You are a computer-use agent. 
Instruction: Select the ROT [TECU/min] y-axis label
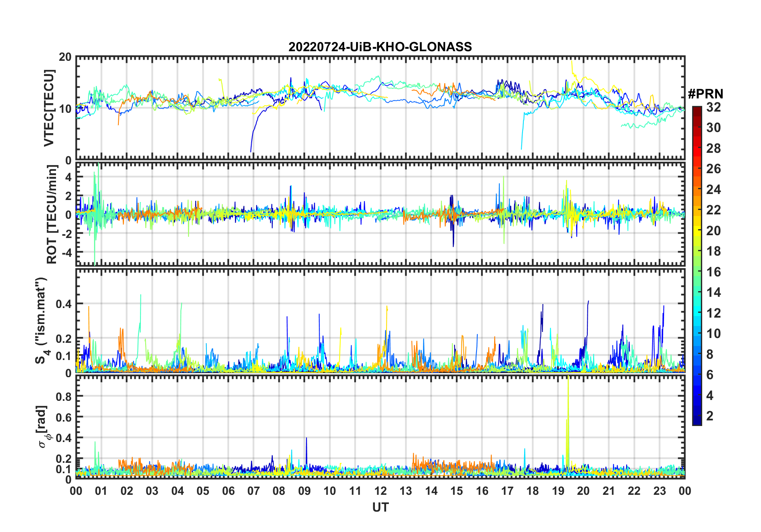(52, 214)
